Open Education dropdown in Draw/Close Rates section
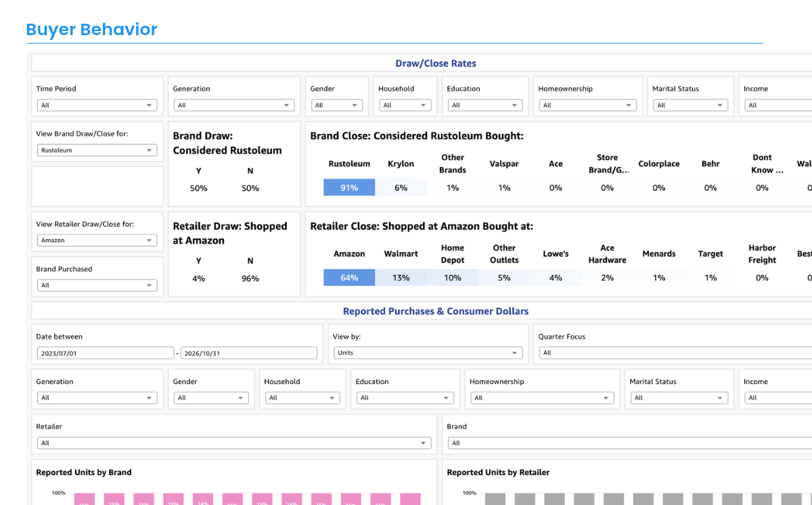This screenshot has height=505, width=812. coord(484,105)
